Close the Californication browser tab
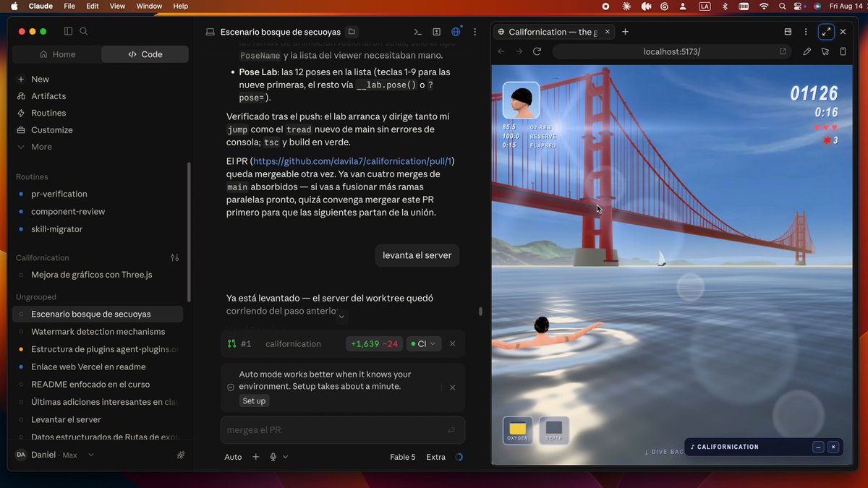This screenshot has width=868, height=488. (606, 32)
